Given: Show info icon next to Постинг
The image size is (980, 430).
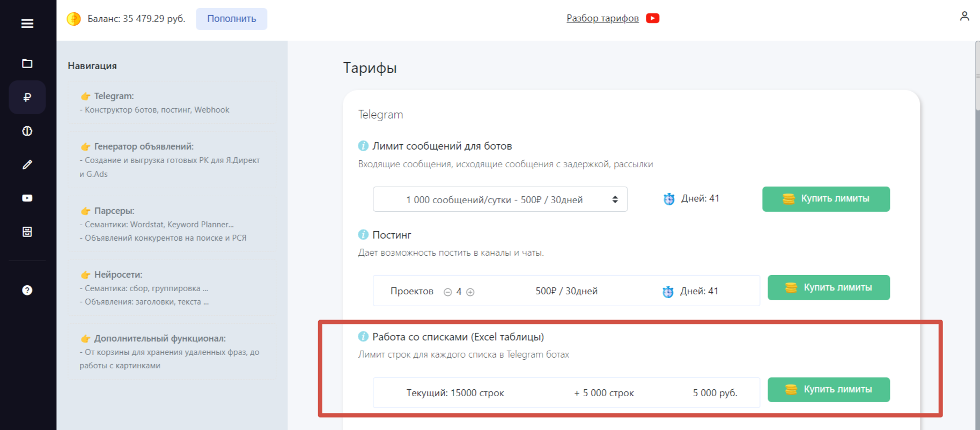Looking at the screenshot, I should click(363, 235).
